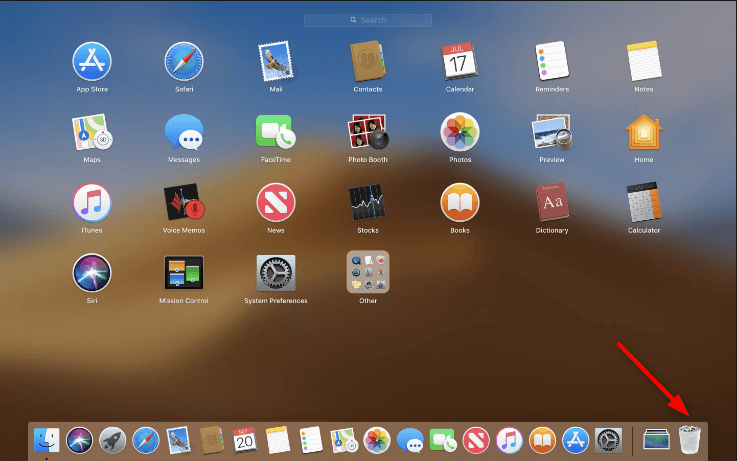Open Maps in Launchpad

pos(92,132)
